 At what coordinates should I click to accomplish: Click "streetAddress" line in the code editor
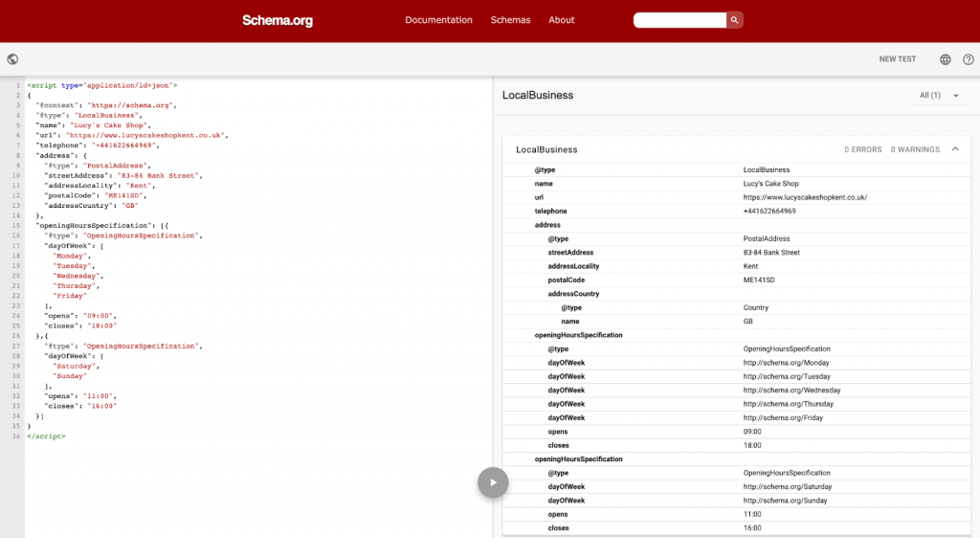point(123,175)
